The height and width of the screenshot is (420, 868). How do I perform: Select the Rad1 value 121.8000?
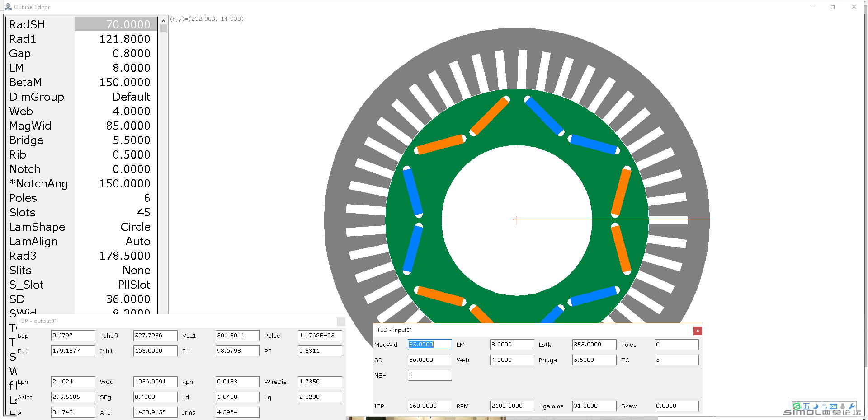point(116,39)
